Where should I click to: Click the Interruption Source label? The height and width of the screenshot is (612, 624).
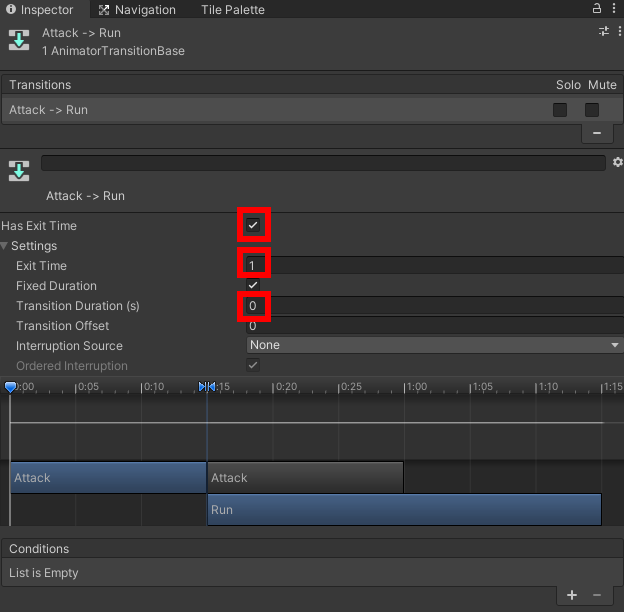click(69, 346)
